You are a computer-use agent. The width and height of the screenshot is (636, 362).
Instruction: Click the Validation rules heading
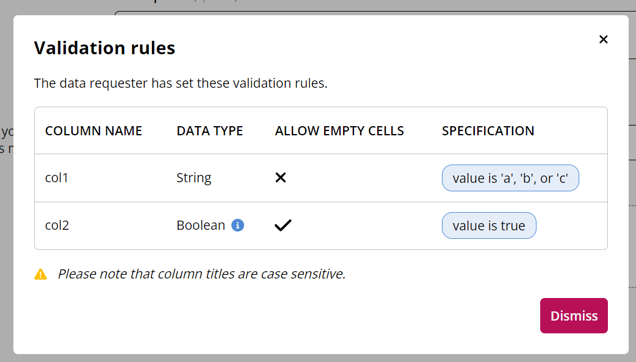pos(105,48)
